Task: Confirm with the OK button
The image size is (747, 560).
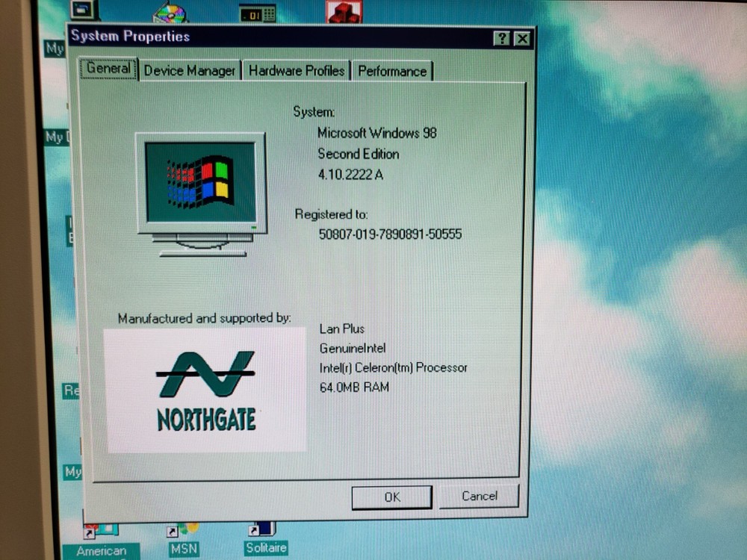Action: click(x=392, y=497)
